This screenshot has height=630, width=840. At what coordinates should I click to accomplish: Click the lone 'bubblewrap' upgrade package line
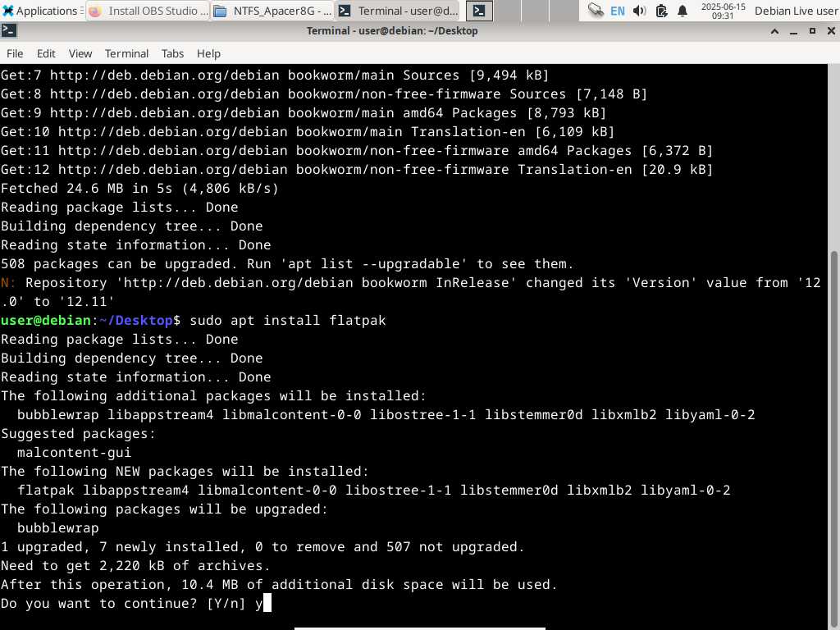[x=58, y=528]
